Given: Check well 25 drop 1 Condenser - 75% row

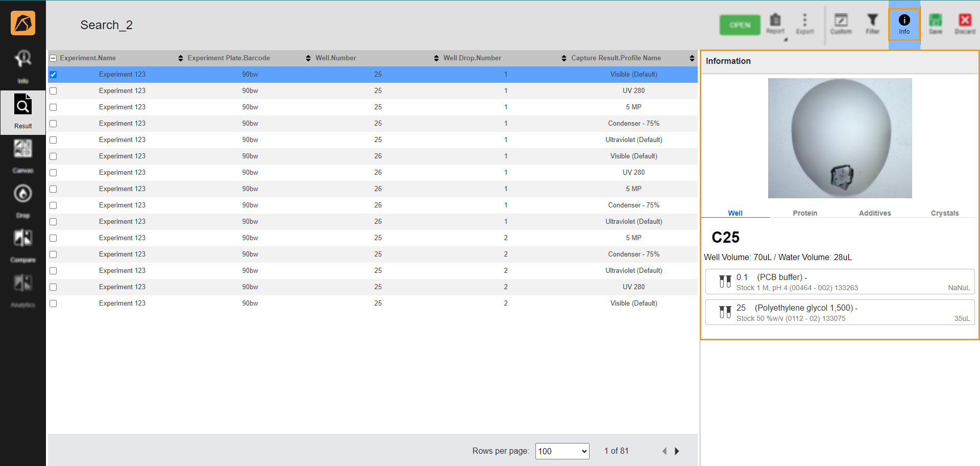Looking at the screenshot, I should click(x=53, y=124).
